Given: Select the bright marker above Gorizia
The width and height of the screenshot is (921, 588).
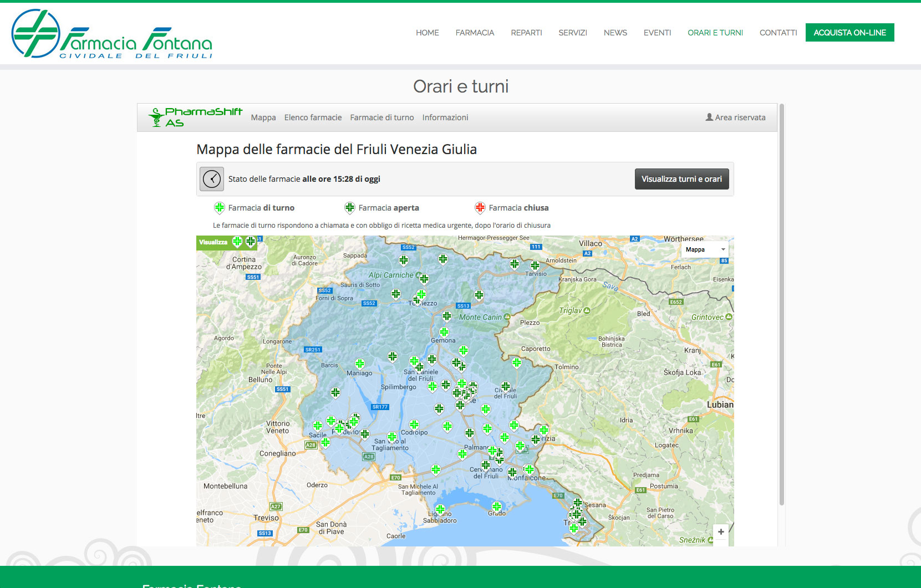Looking at the screenshot, I should 544,430.
